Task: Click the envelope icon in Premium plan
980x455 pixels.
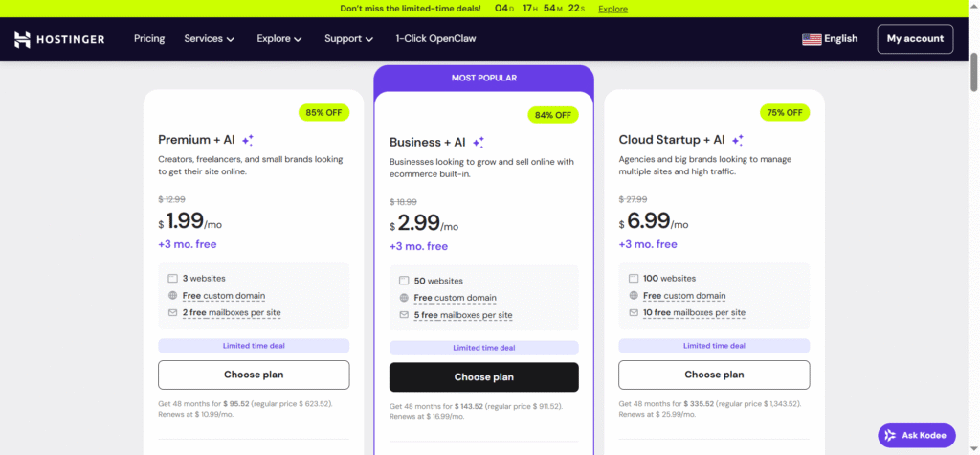Action: [172, 312]
